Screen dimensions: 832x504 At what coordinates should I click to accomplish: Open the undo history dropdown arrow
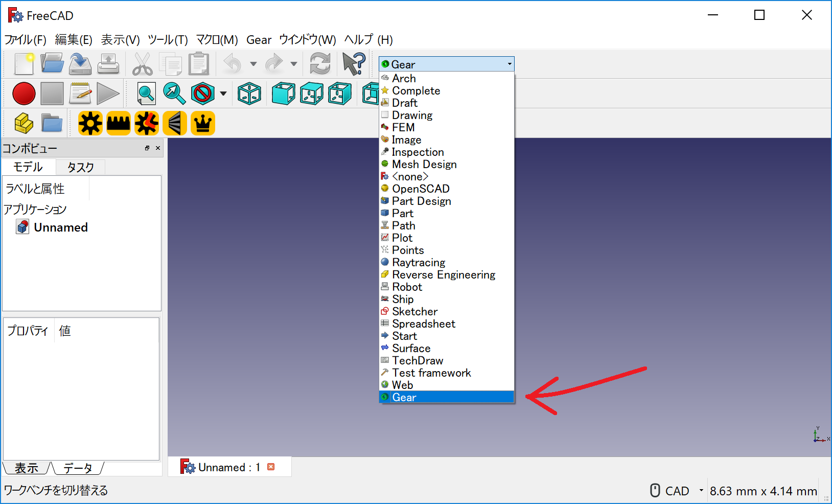[253, 64]
